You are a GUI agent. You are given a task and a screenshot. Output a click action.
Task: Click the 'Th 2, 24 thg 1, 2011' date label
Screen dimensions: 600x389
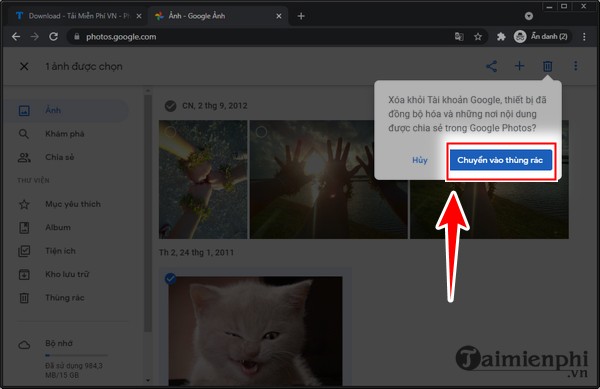pyautogui.click(x=196, y=252)
